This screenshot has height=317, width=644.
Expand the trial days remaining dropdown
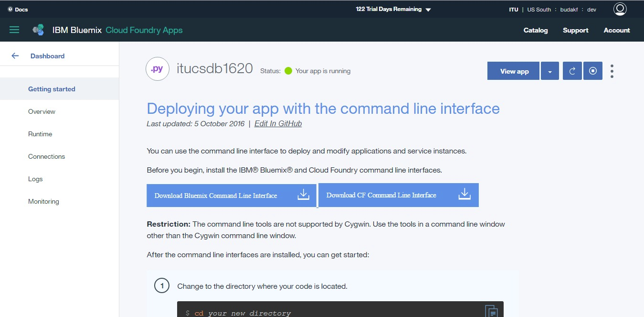coord(428,10)
